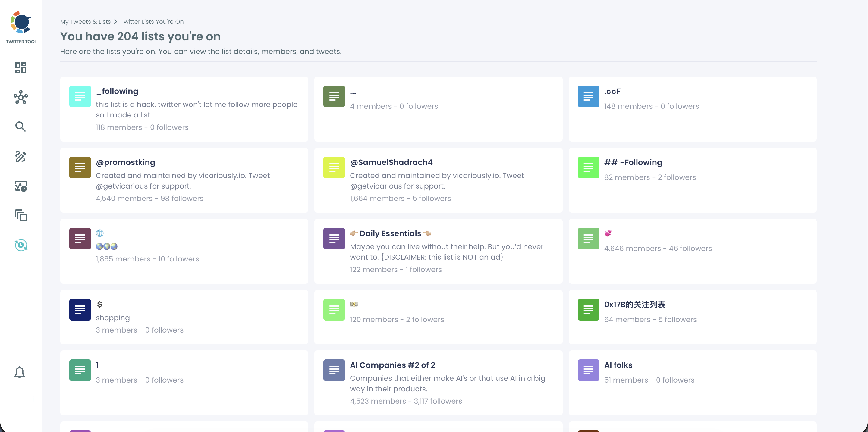Open the copy stack icon in sidebar

(21, 215)
